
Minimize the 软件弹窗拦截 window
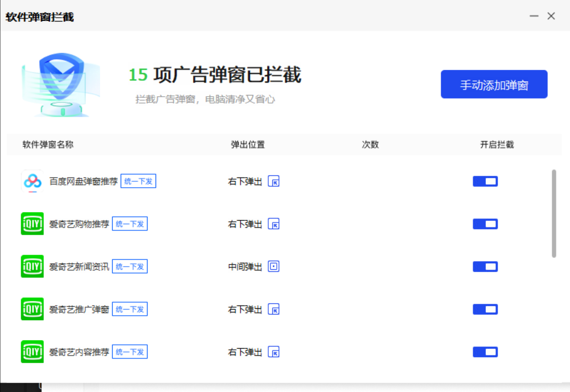tap(534, 16)
